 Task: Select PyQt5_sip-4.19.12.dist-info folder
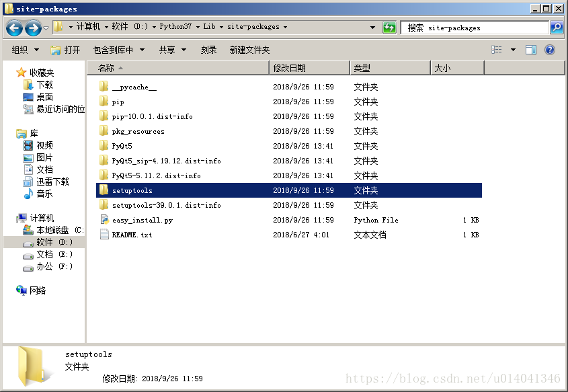tap(166, 161)
